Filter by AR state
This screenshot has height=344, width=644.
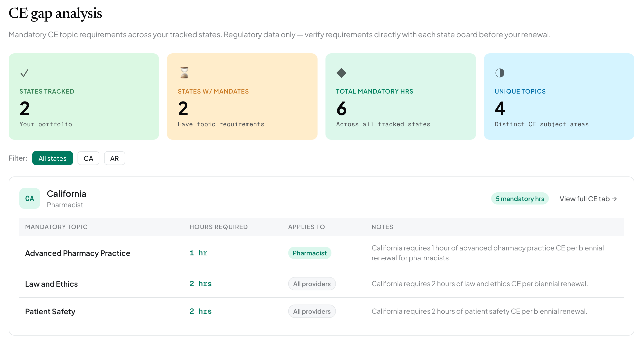click(115, 158)
